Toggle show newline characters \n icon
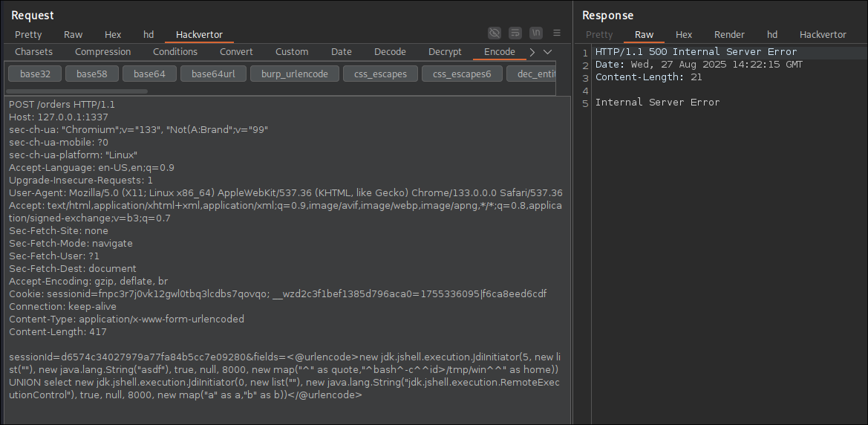This screenshot has height=425, width=868. click(536, 33)
